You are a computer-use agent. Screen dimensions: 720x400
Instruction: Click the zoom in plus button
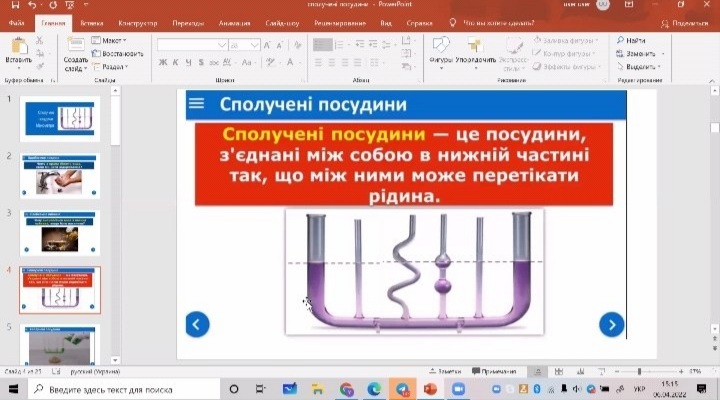pyautogui.click(x=681, y=371)
